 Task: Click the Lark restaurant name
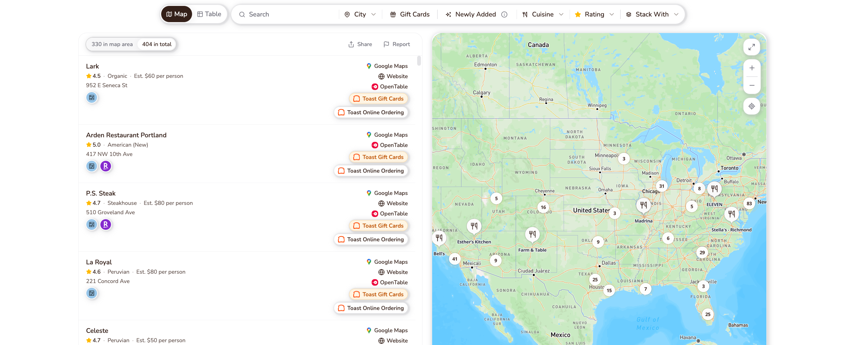(x=92, y=66)
